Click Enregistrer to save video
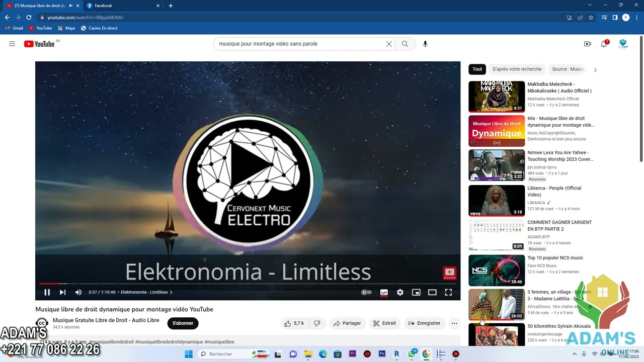 point(424,323)
